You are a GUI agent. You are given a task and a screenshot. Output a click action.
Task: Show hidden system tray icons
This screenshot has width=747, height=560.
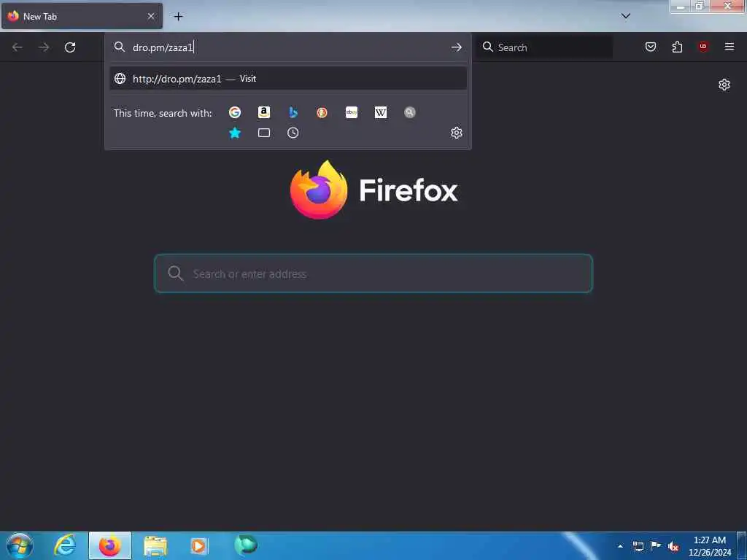pos(620,546)
